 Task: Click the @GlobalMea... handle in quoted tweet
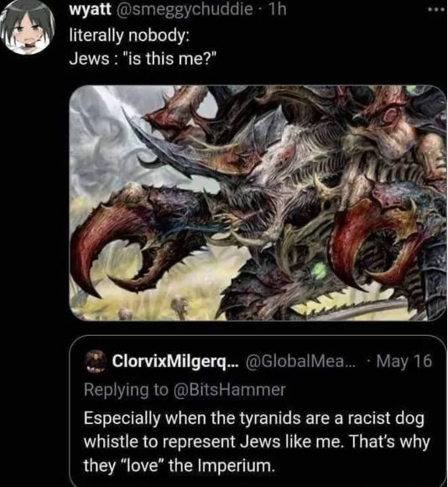pyautogui.click(x=301, y=361)
